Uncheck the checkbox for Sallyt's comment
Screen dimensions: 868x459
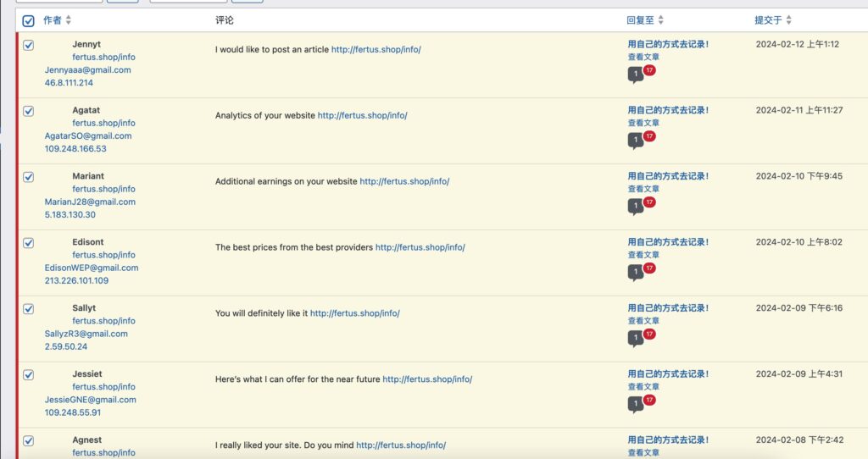(28, 308)
